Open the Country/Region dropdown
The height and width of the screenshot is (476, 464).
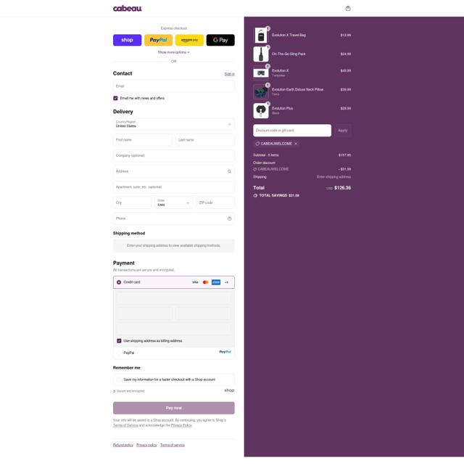coord(174,124)
